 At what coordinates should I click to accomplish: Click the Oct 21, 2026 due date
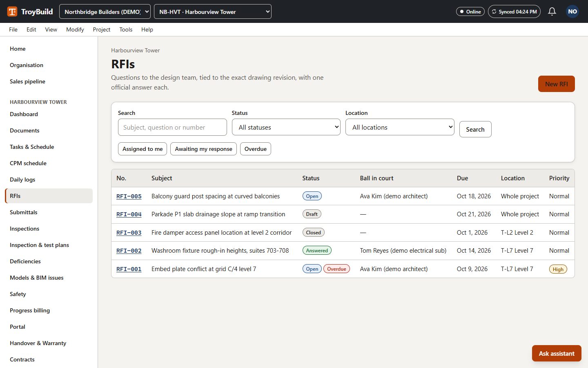click(474, 214)
